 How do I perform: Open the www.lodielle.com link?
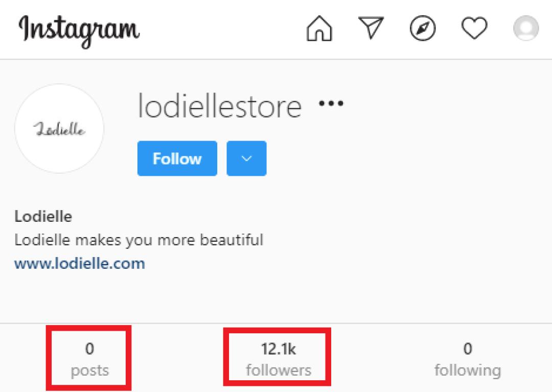pyautogui.click(x=80, y=264)
